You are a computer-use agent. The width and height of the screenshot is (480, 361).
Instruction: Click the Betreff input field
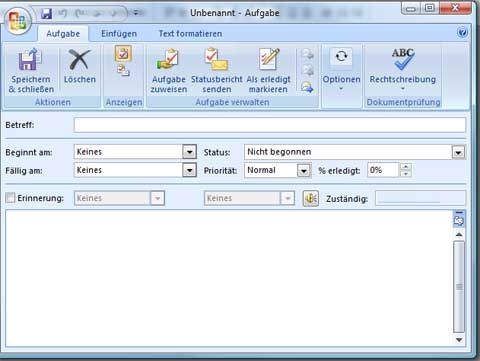point(270,125)
